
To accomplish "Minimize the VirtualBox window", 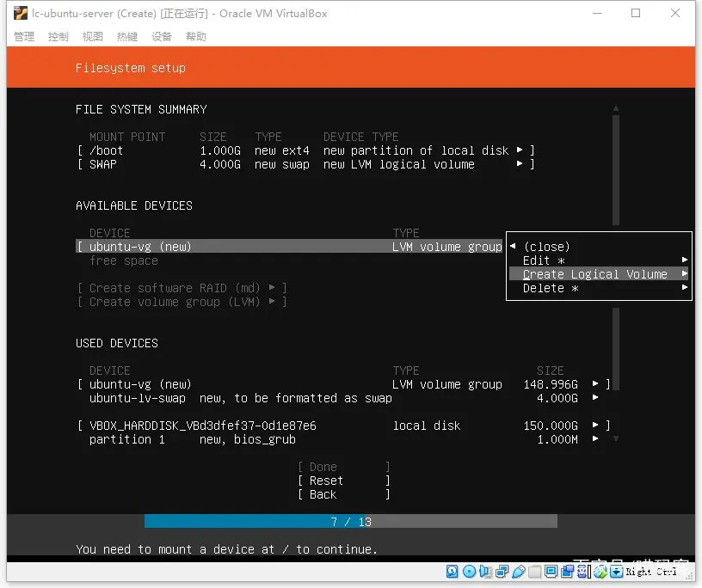I will (597, 14).
